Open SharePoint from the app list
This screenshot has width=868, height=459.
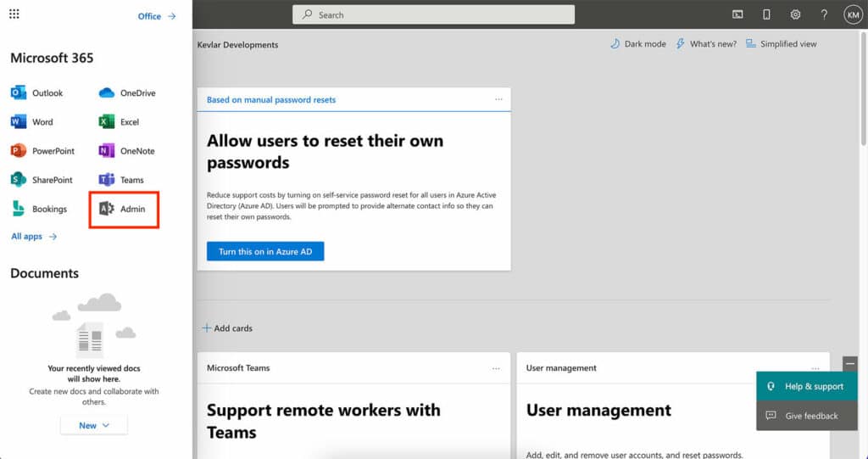[42, 180]
